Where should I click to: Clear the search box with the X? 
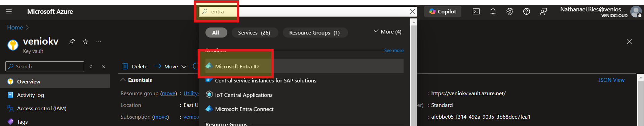click(412, 11)
